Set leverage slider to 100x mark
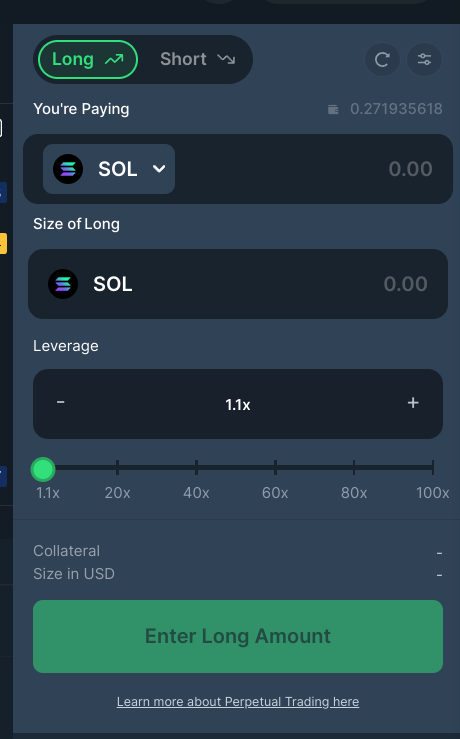This screenshot has height=739, width=460. 433,468
